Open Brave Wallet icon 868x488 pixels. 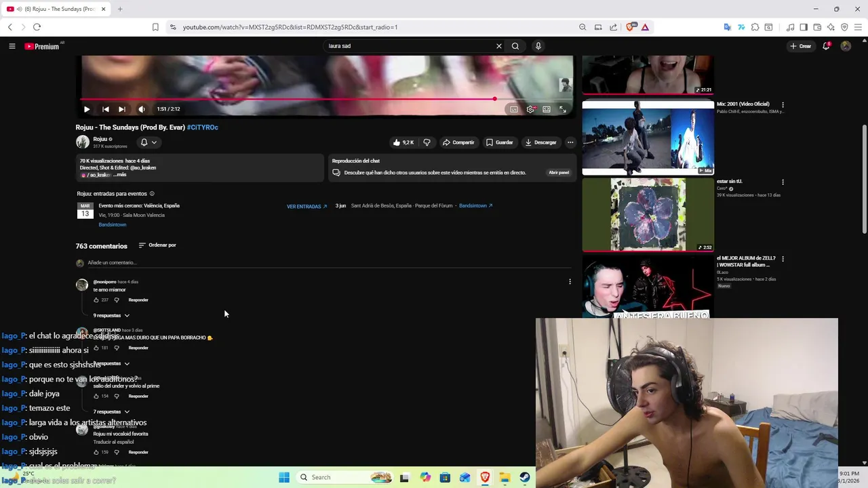[x=817, y=27]
